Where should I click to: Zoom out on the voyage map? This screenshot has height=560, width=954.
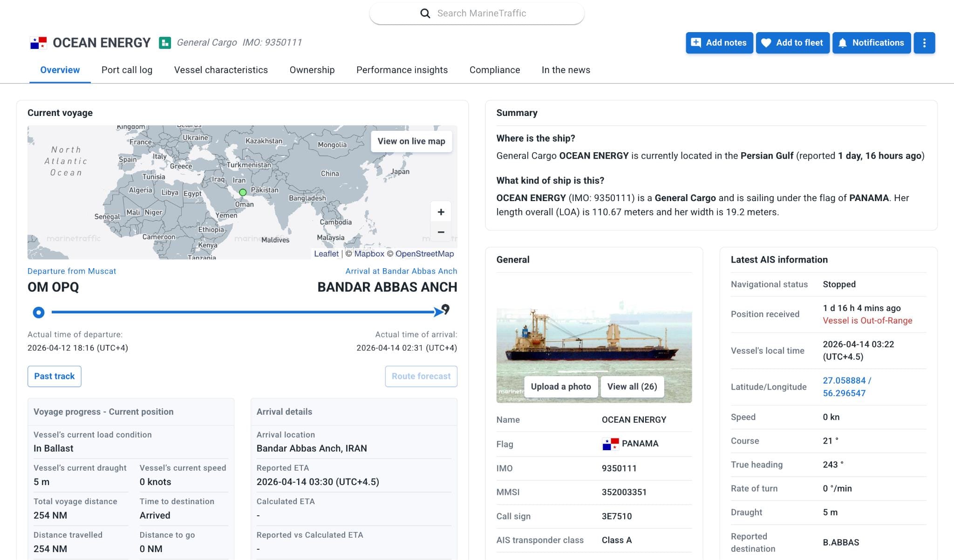441,232
